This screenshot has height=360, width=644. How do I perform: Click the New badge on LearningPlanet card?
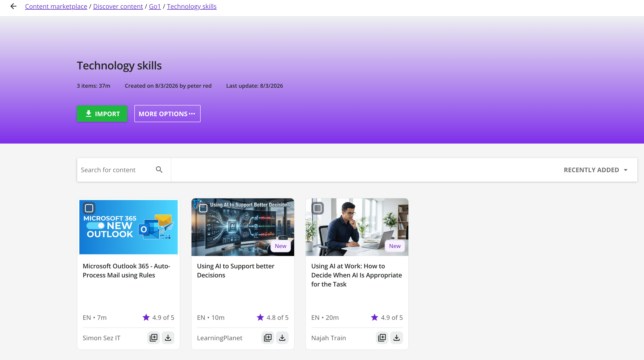(x=281, y=246)
